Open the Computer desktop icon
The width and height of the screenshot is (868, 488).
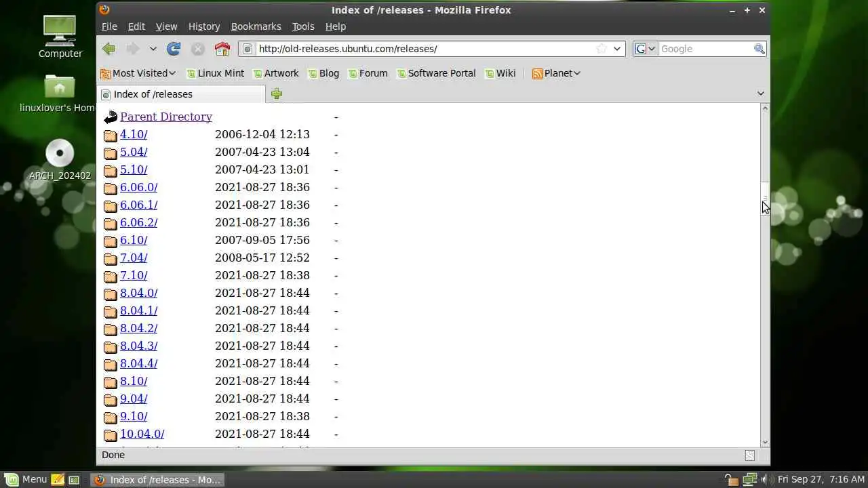click(x=60, y=36)
